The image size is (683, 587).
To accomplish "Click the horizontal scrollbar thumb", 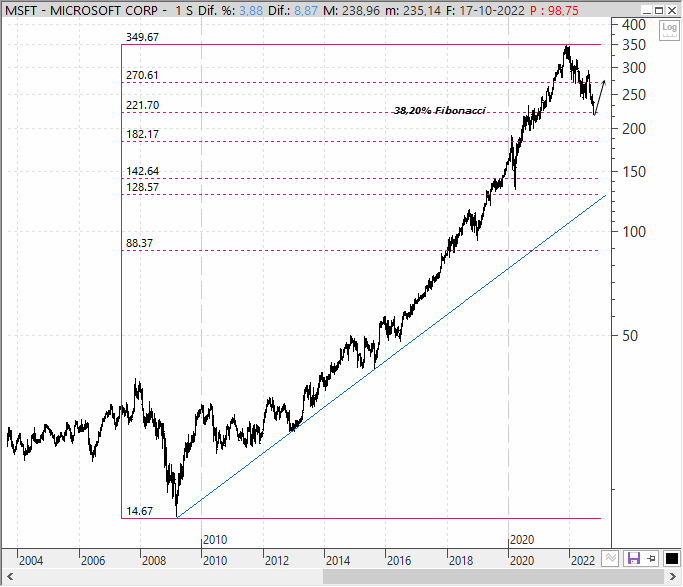I will [494, 577].
